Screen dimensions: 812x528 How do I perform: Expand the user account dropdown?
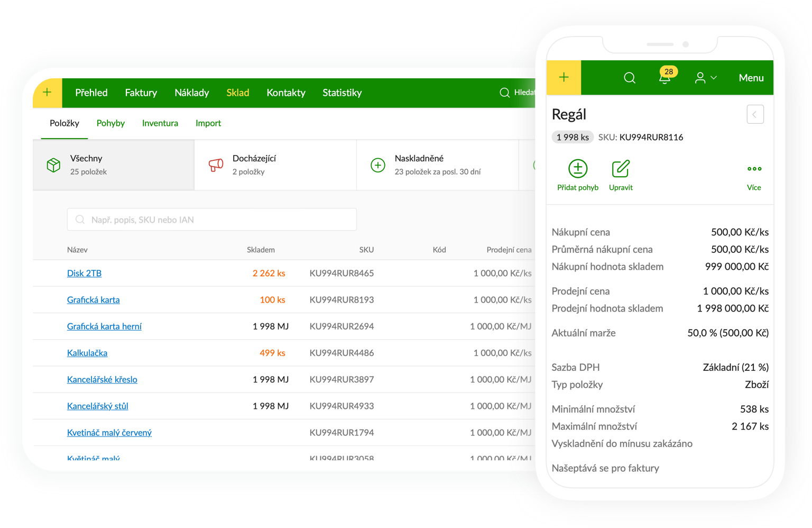pyautogui.click(x=705, y=78)
